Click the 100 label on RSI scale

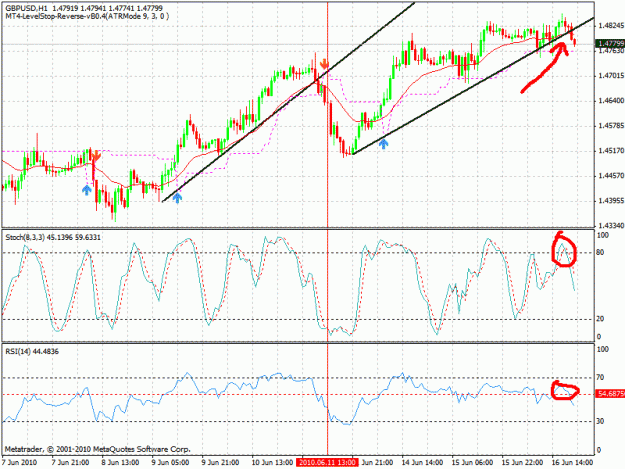point(602,349)
